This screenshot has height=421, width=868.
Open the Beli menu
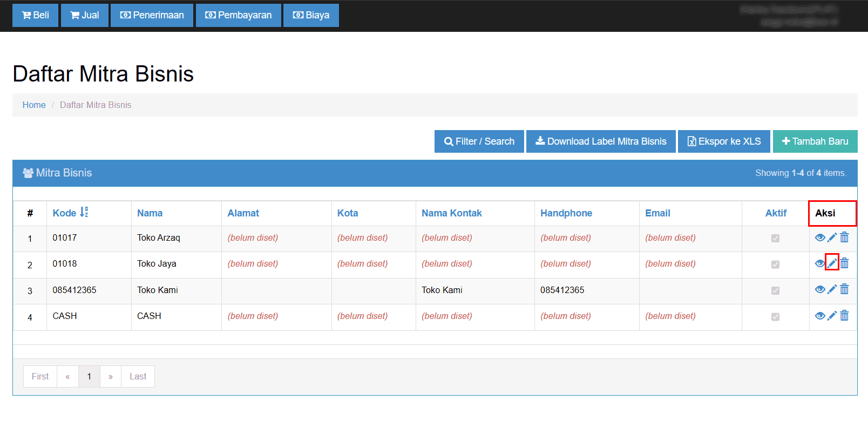click(35, 15)
